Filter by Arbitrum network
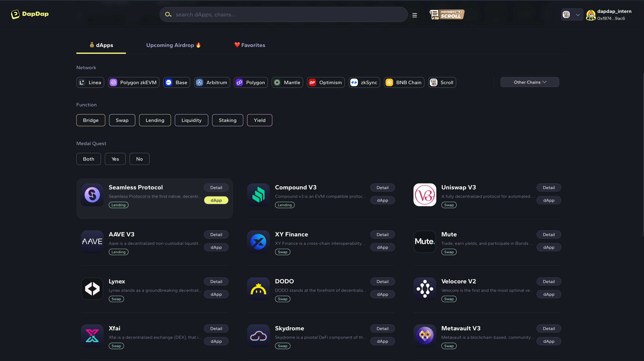This screenshot has width=644, height=361. [x=212, y=82]
